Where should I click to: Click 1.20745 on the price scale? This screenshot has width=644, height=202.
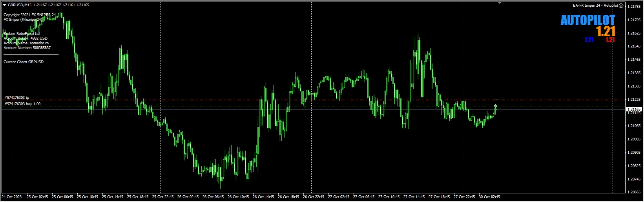tap(634, 179)
